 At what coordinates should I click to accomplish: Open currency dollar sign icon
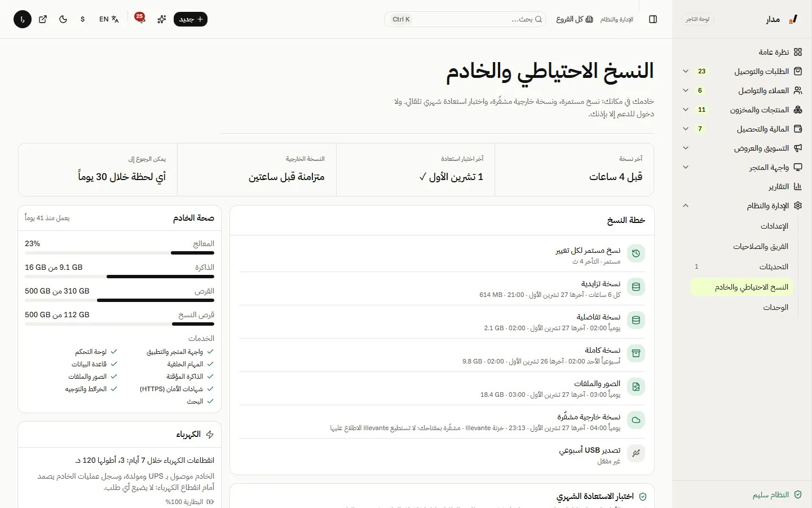pos(83,19)
